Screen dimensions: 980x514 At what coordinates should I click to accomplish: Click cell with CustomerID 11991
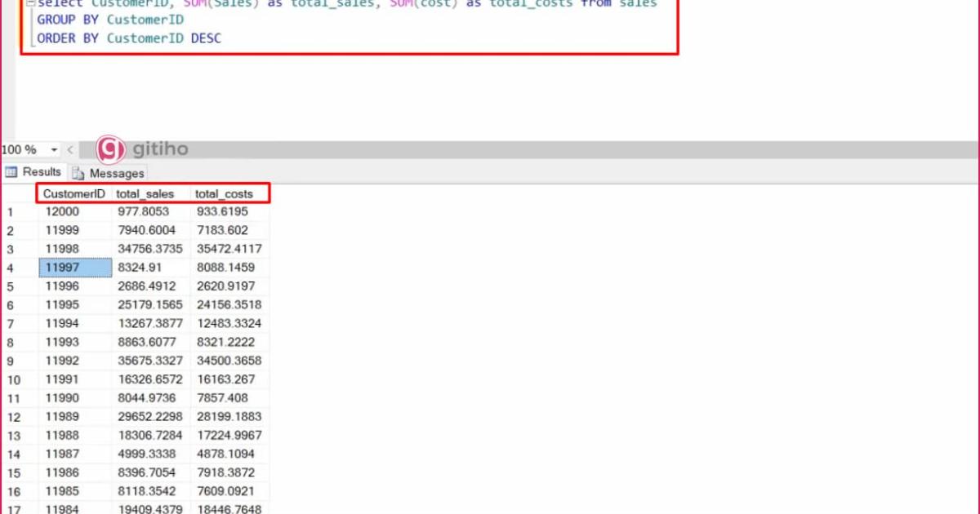click(75, 379)
